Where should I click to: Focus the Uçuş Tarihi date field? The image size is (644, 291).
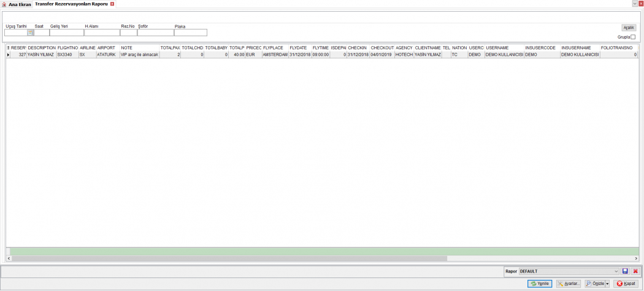(x=16, y=33)
